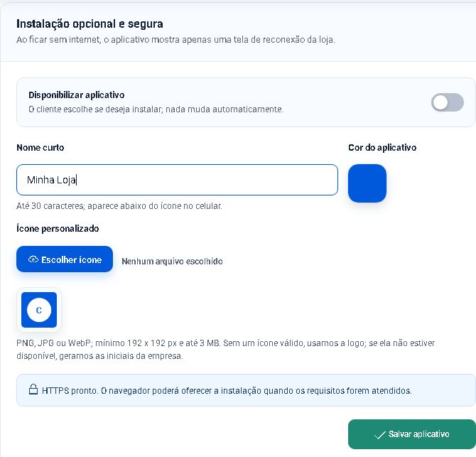The width and height of the screenshot is (476, 457).
Task: Click the Nenhum arquivo escolhido text
Action: tap(172, 261)
